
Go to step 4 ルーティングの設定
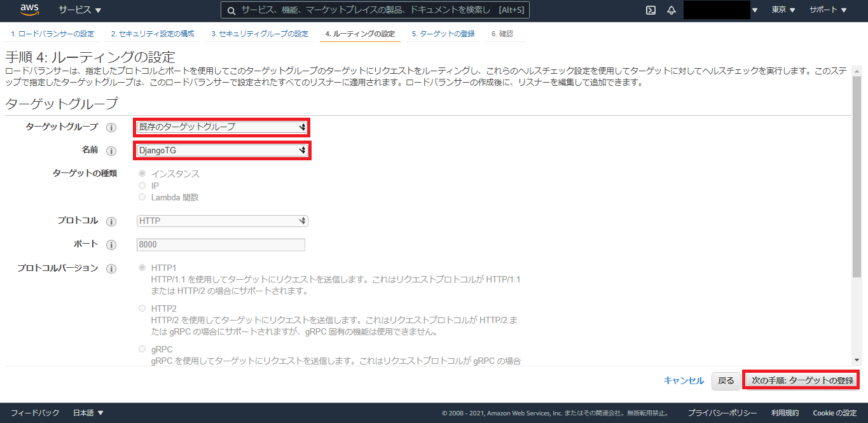[359, 34]
